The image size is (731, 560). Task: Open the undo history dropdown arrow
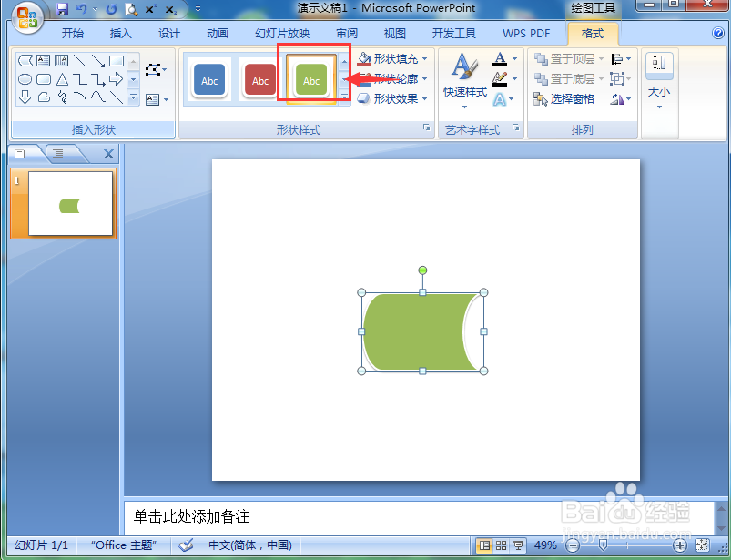pyautogui.click(x=95, y=9)
